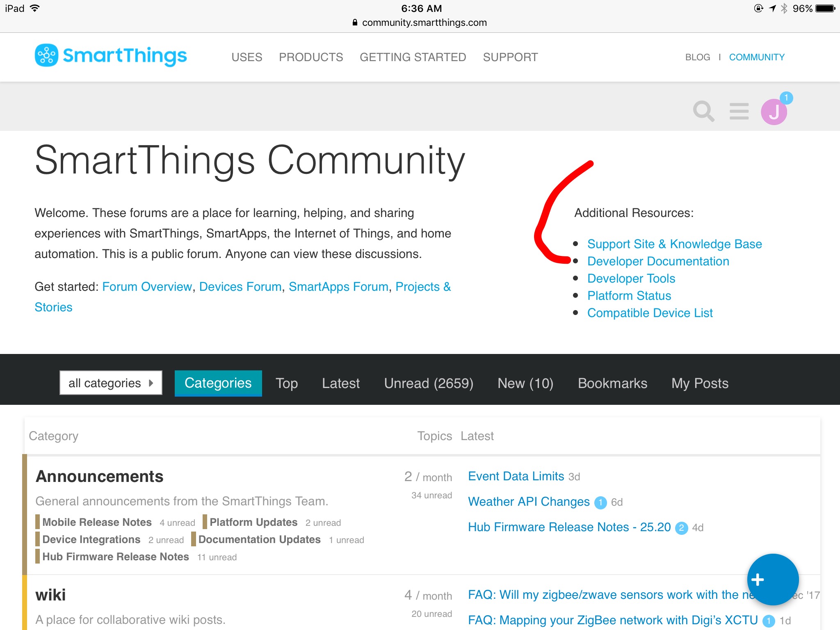Switch to the Latest tab
This screenshot has width=840, height=630.
pyautogui.click(x=340, y=383)
